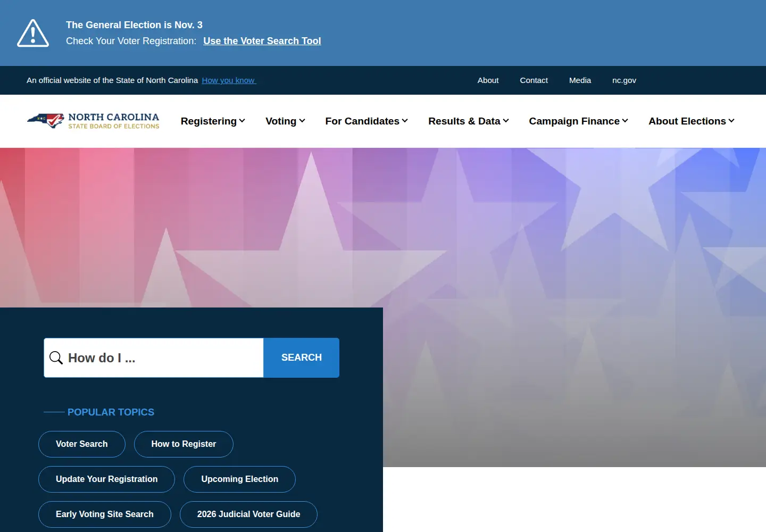This screenshot has width=766, height=532.
Task: Choose Update Your Registration topic
Action: tap(106, 479)
